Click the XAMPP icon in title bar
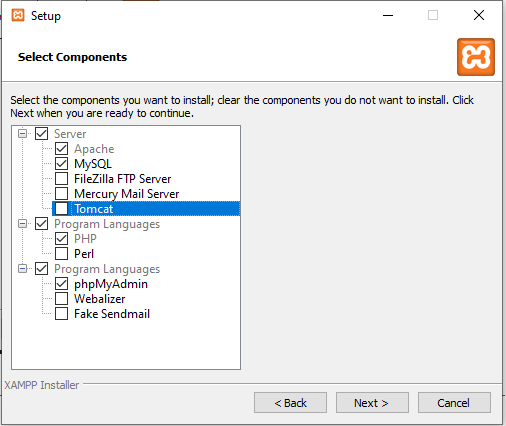 click(18, 15)
